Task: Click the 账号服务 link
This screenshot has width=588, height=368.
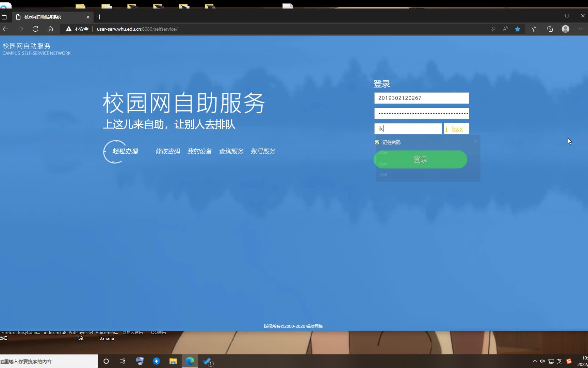Action: point(263,151)
